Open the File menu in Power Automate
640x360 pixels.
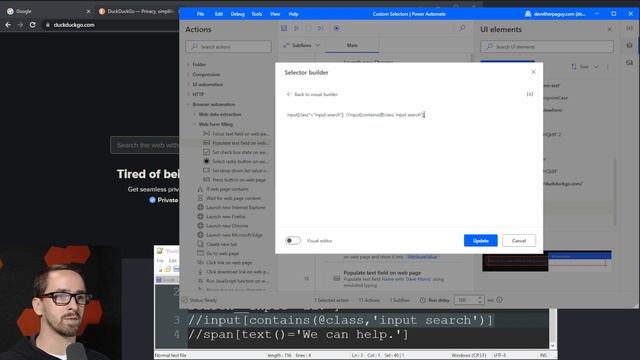click(x=200, y=14)
